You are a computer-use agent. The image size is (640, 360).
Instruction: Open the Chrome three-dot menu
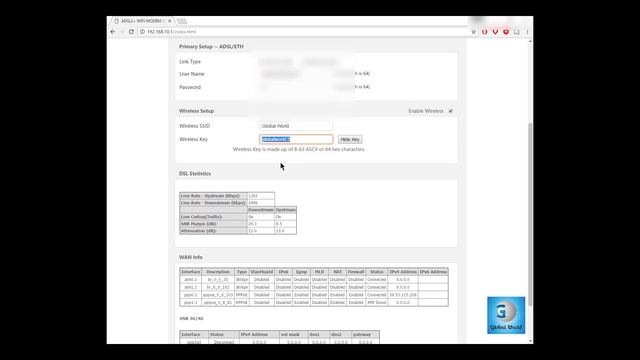527,31
